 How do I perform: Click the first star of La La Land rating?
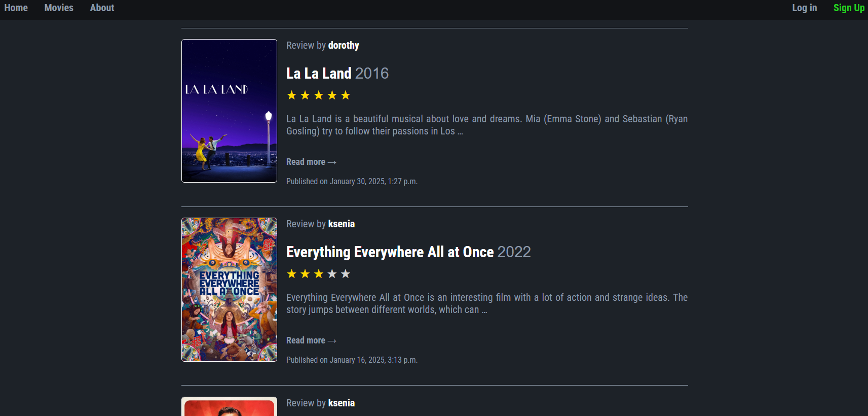click(x=291, y=95)
